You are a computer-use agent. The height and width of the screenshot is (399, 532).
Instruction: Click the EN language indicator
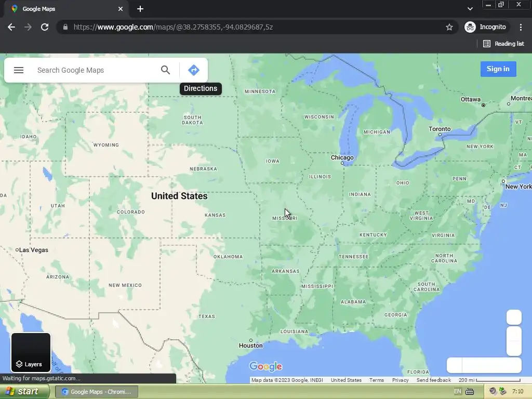point(457,392)
